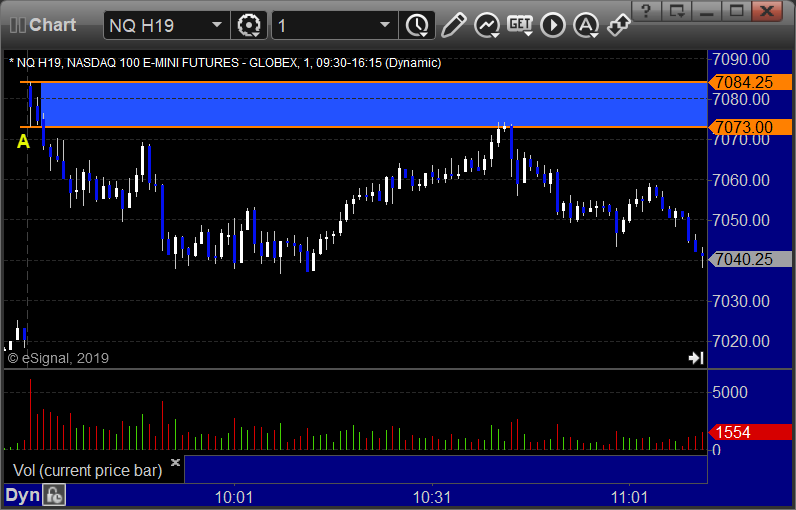
Task: Open the alerts circle-A icon
Action: pos(586,25)
